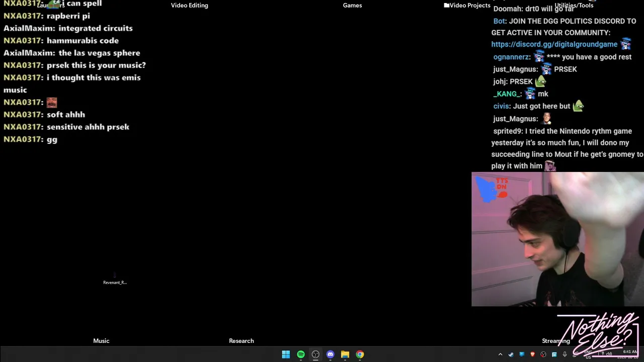The image size is (644, 362).
Task: Click the Steam tray icon
Action: pos(511,354)
